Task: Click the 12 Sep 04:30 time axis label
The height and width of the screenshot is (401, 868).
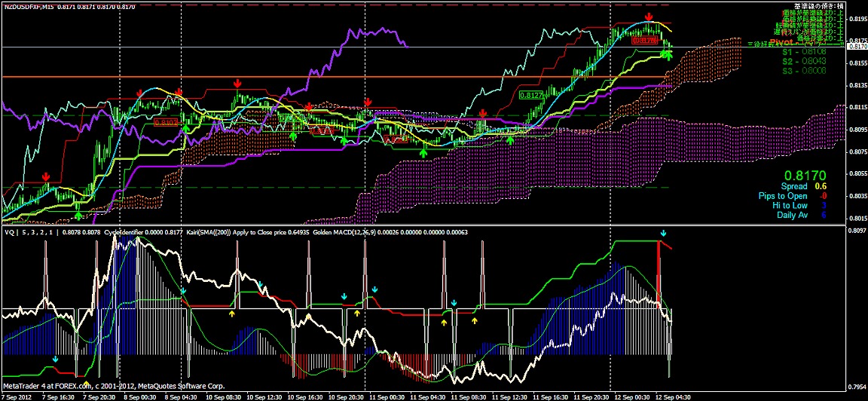Action: pyautogui.click(x=674, y=396)
